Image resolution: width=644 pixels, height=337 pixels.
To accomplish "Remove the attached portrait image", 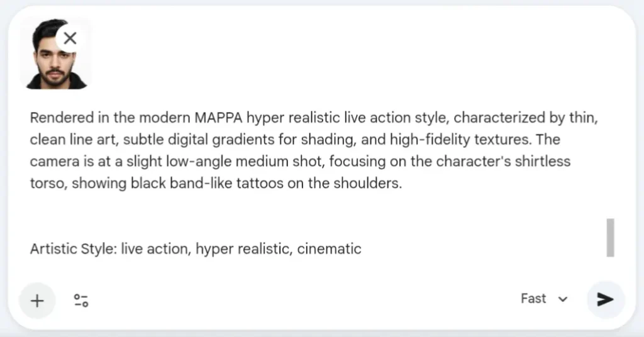I will (70, 38).
